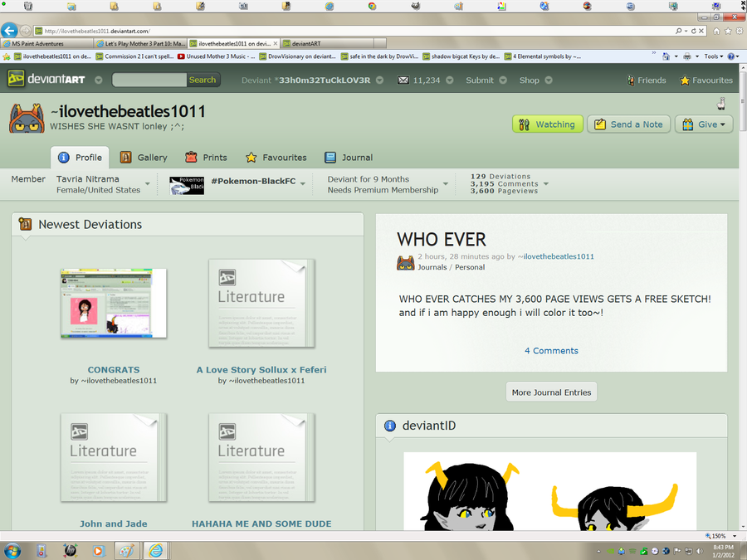The height and width of the screenshot is (560, 747).
Task: Click the deviantART search input field
Action: (x=149, y=80)
